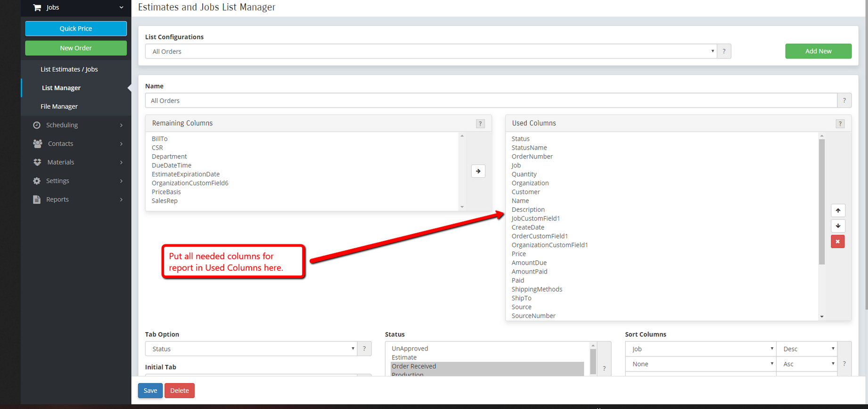
Task: Open List Estimates / Jobs menu item
Action: click(69, 69)
